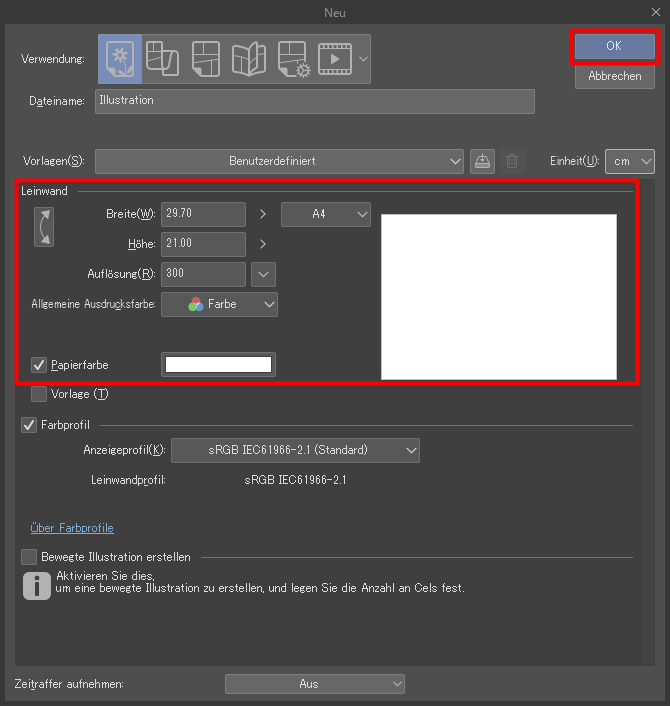Click the information icon
The height and width of the screenshot is (706, 670).
[37, 586]
